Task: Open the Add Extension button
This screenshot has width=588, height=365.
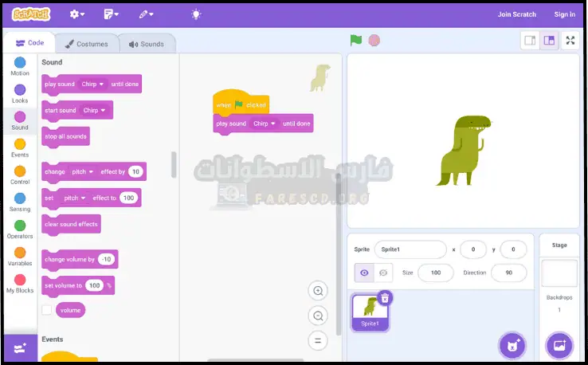Action: pyautogui.click(x=20, y=348)
